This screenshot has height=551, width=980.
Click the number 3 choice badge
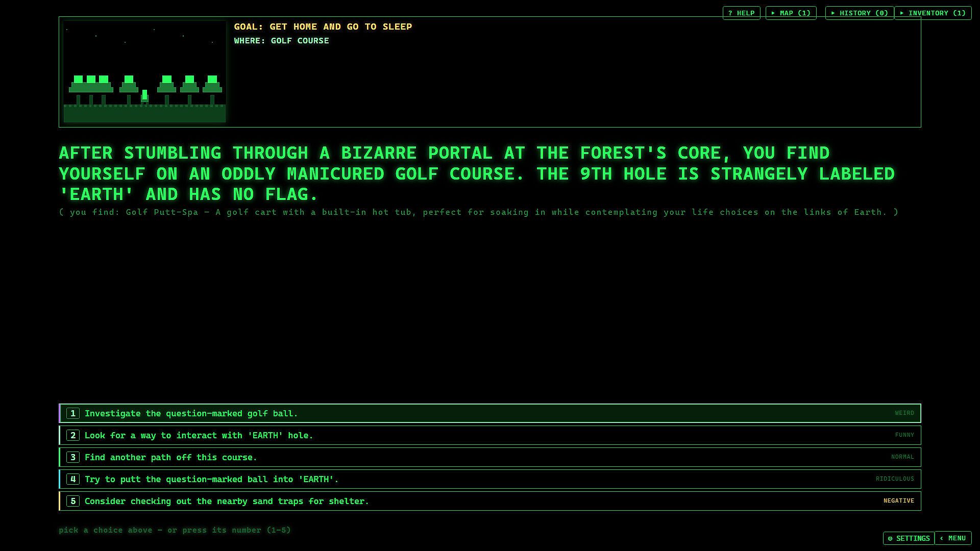point(73,457)
